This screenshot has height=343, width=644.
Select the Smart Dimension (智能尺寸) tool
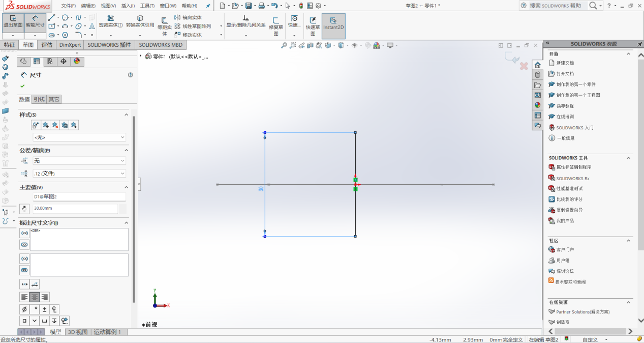[x=35, y=22]
